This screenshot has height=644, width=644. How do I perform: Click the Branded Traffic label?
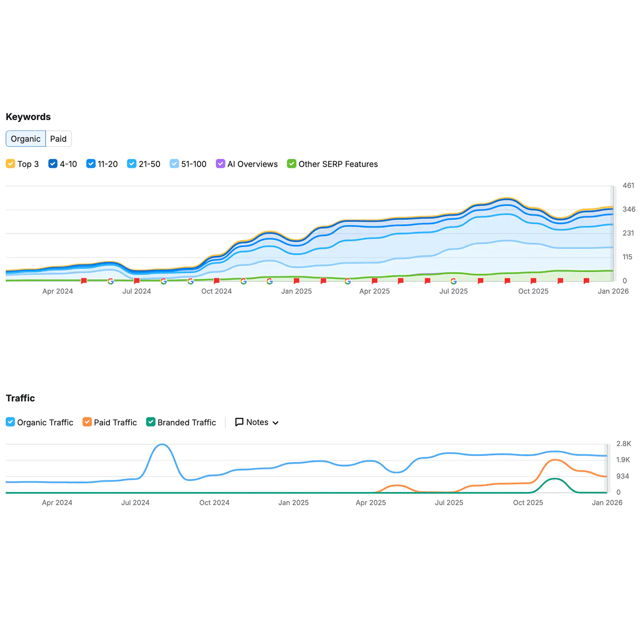pyautogui.click(x=186, y=422)
